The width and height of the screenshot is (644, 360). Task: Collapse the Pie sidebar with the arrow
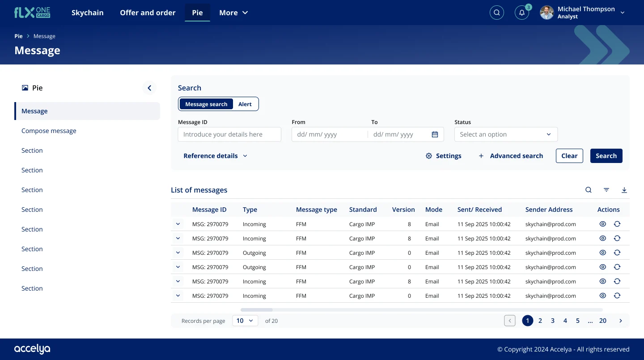(x=149, y=88)
